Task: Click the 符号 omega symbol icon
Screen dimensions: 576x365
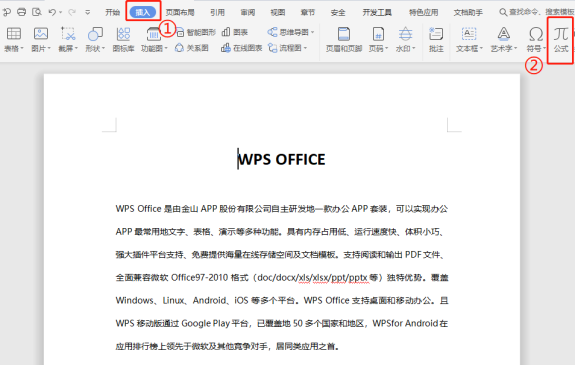Action: (x=536, y=34)
